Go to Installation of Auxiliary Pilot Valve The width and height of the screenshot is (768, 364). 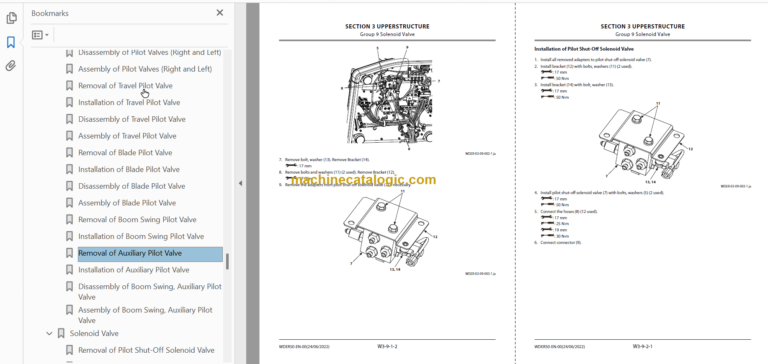(x=134, y=270)
